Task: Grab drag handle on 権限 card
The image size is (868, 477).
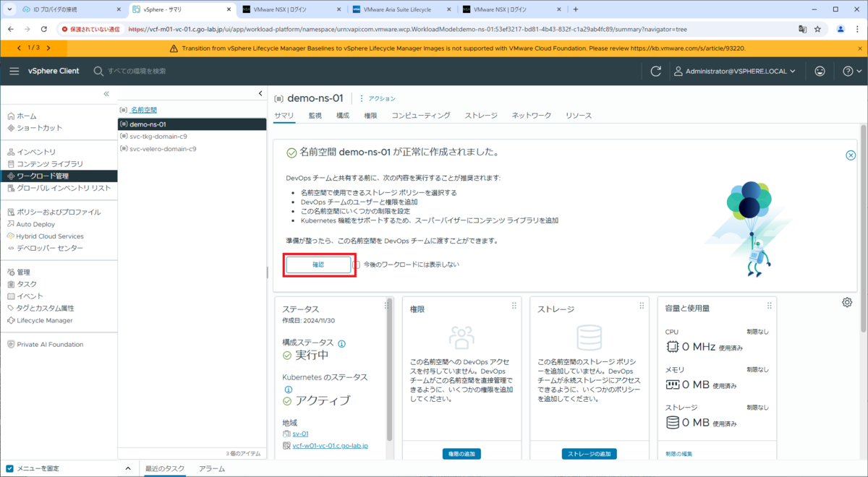Action: [x=514, y=306]
